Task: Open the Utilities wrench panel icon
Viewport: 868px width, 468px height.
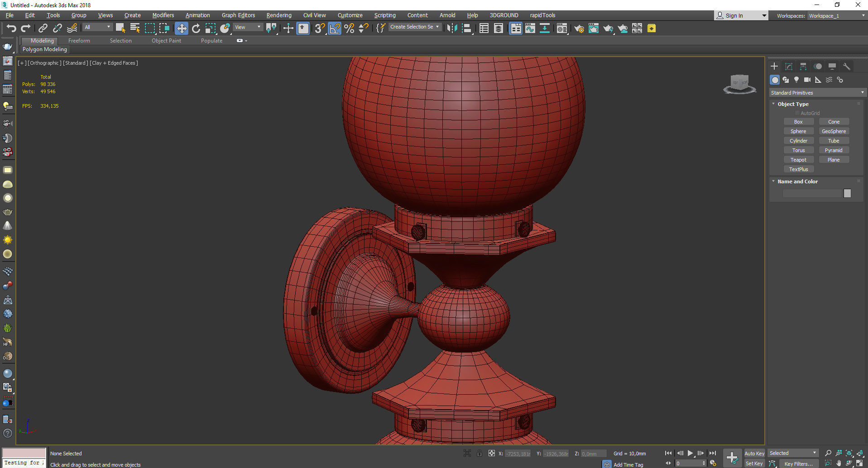Action: (x=847, y=66)
